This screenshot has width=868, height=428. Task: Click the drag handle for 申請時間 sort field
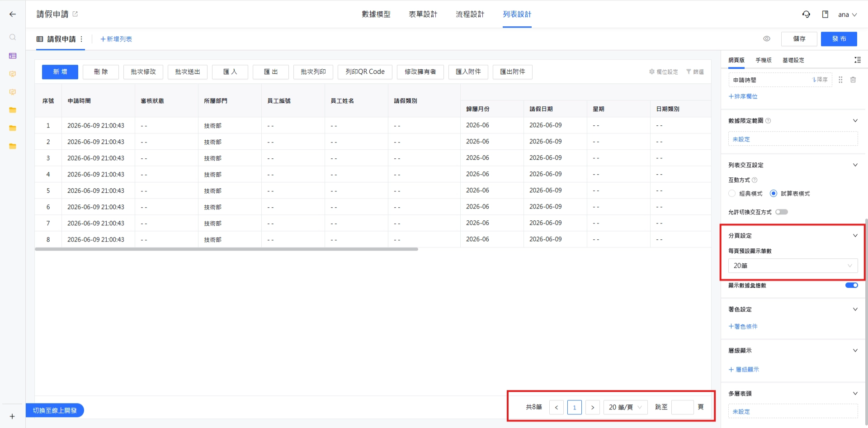840,80
